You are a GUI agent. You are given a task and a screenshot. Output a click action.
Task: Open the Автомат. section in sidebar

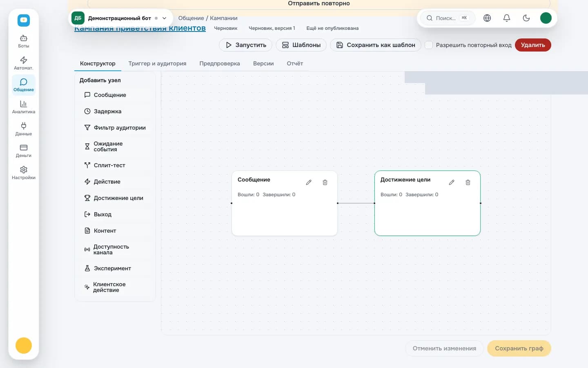(x=24, y=63)
